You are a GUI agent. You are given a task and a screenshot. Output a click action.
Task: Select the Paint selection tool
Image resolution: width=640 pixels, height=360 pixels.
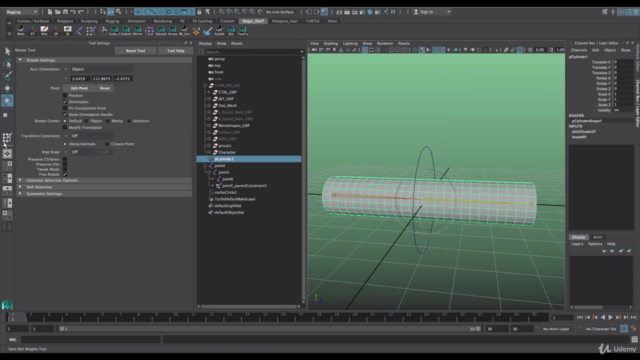7,76
